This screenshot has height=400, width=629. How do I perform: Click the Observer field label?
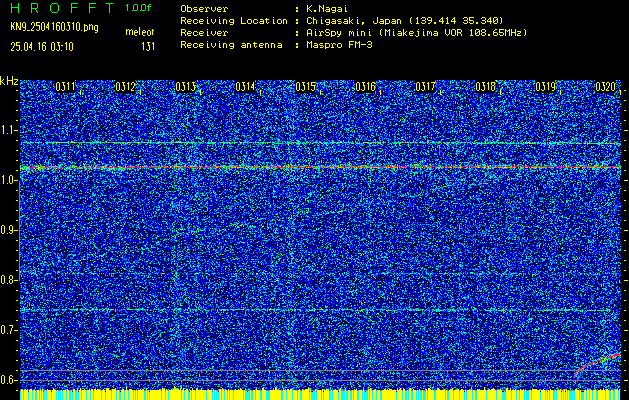click(204, 9)
